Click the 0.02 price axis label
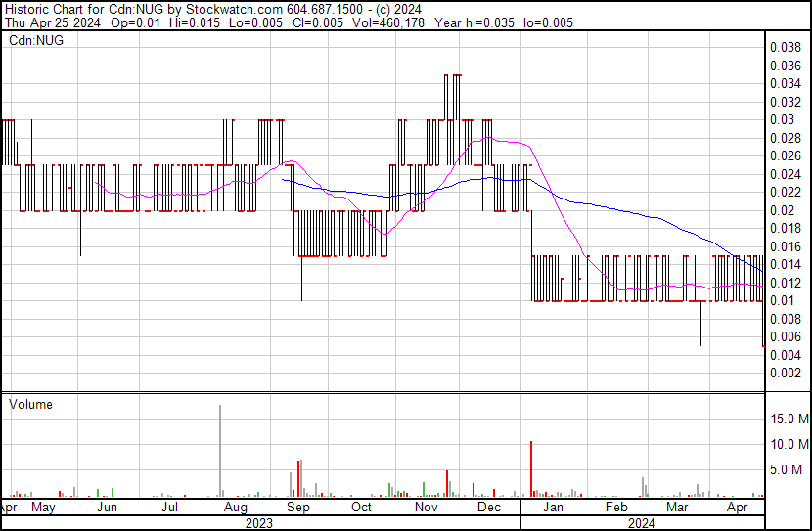 point(783,210)
